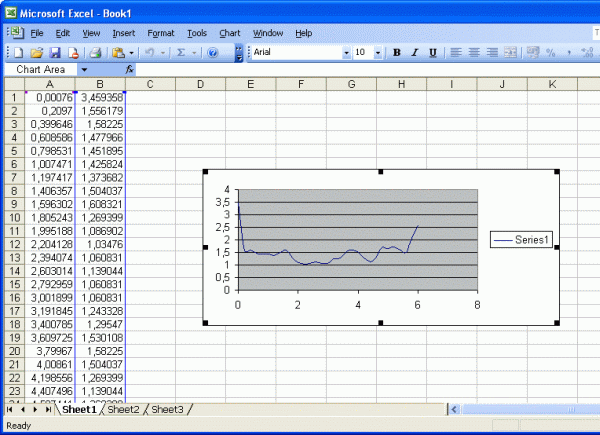This screenshot has height=435, width=600.
Task: Click the Excel workbook icon in menu bar
Action: pyautogui.click(x=17, y=33)
